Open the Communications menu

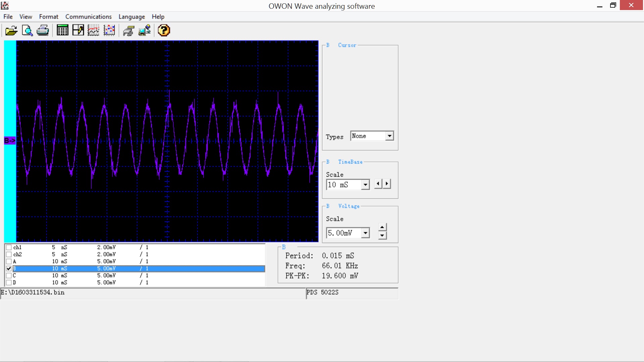[89, 17]
